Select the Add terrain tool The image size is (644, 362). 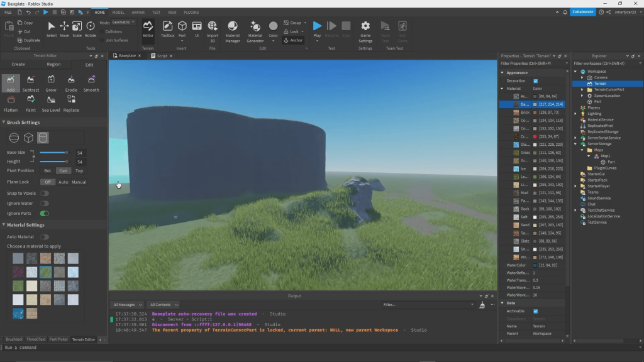click(x=10, y=84)
